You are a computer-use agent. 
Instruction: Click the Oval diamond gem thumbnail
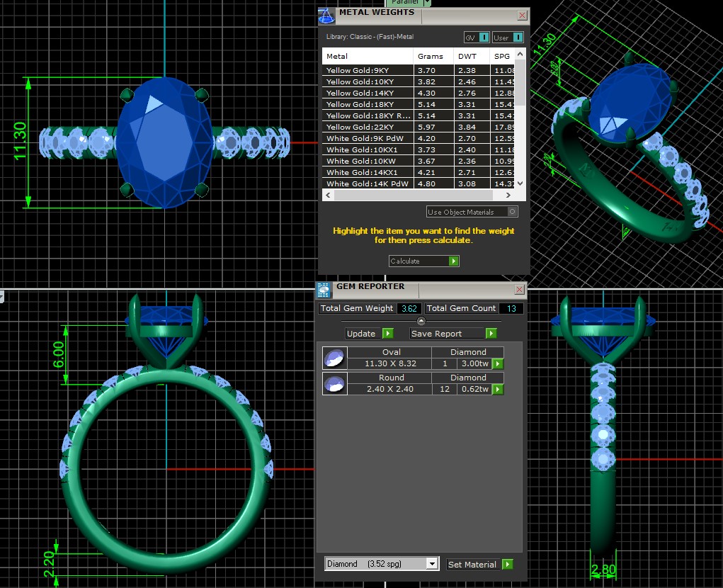(x=334, y=358)
